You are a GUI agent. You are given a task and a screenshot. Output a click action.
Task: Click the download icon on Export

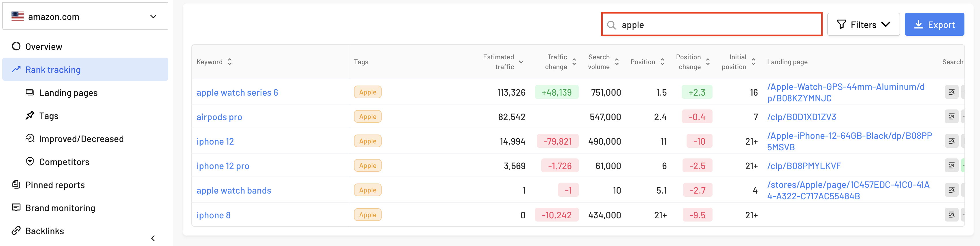tap(918, 25)
